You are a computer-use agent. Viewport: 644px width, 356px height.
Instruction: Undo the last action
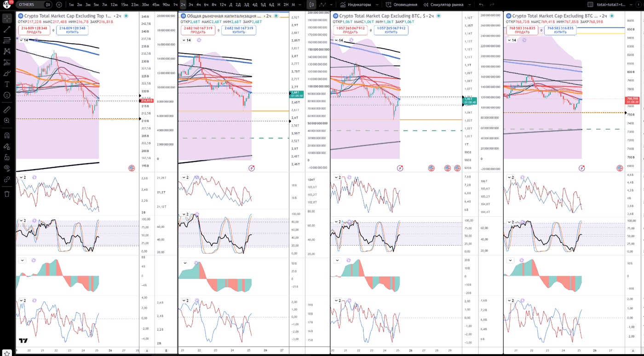pyautogui.click(x=481, y=5)
